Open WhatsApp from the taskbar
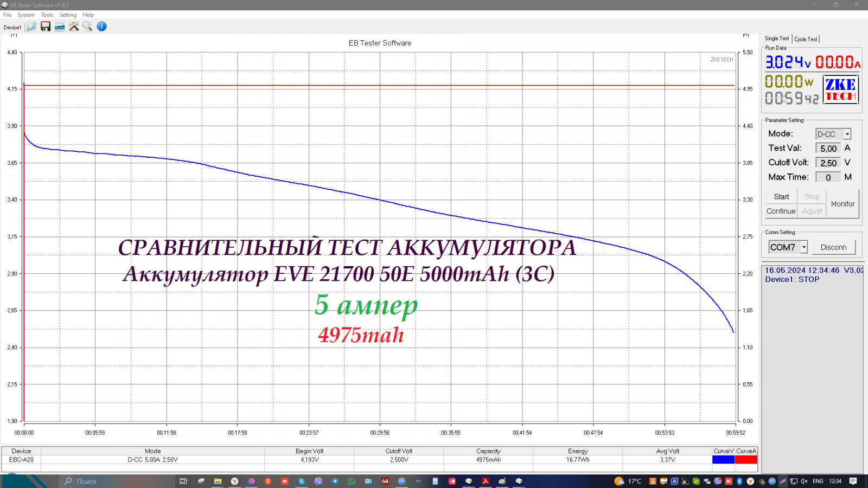Image resolution: width=868 pixels, height=488 pixels. coord(352,481)
